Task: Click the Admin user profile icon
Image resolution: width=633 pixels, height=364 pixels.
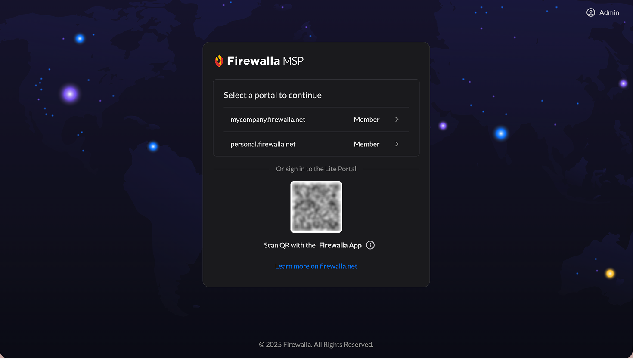Action: (591, 12)
